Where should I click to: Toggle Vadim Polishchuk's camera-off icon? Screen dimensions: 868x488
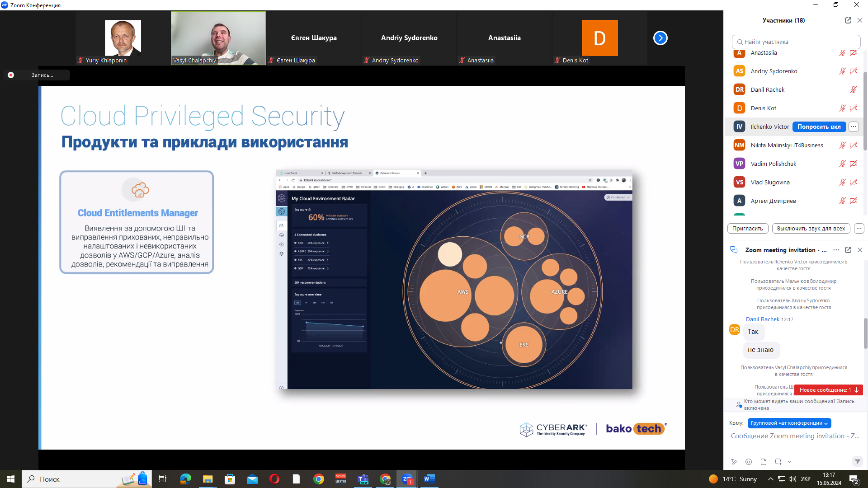[x=854, y=164]
